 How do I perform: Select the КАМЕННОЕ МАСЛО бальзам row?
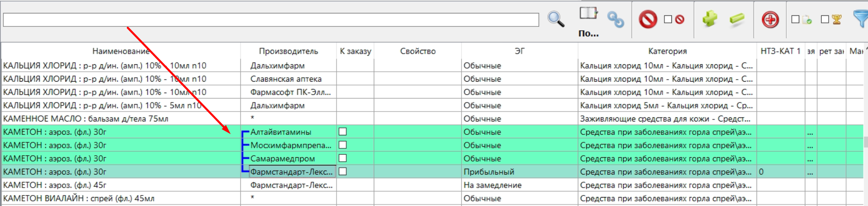pos(86,119)
